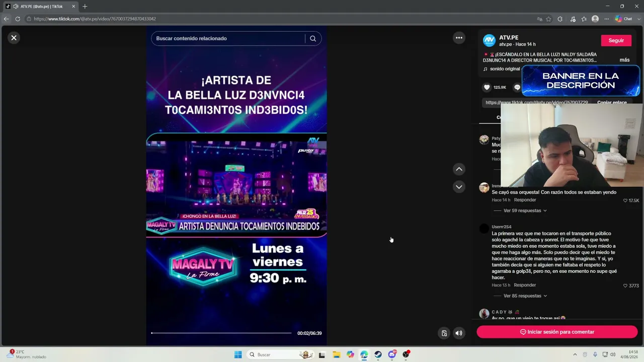Open the browser profile avatar

point(595,19)
